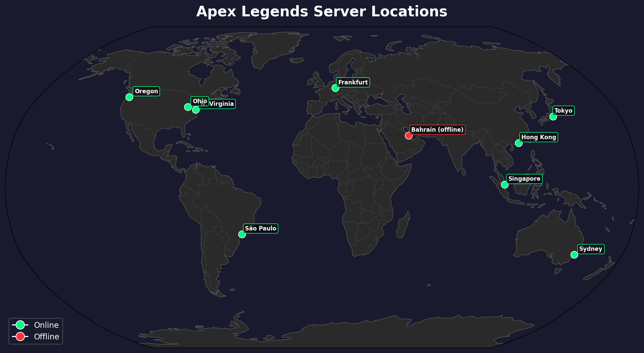This screenshot has width=644, height=353.
Task: Click the Online legend text
Action: click(46, 325)
